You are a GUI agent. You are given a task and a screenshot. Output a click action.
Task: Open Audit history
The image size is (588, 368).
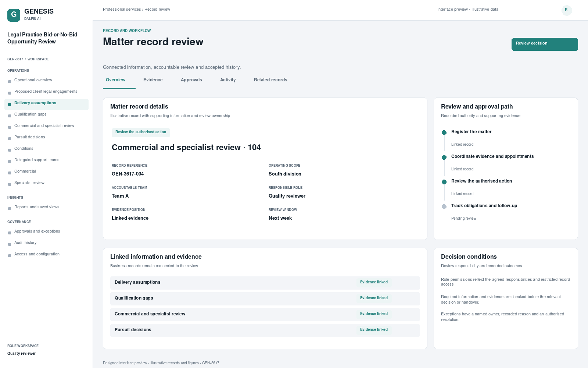[x=46, y=243]
